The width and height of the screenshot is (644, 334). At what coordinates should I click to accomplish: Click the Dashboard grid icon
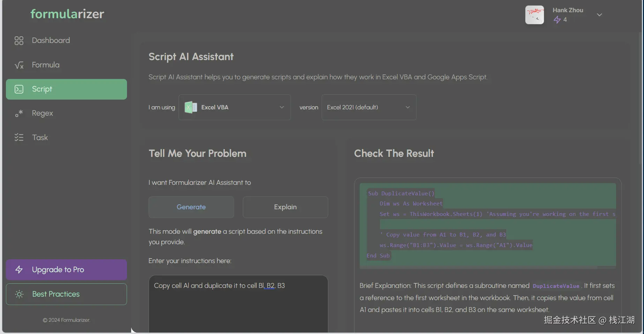pyautogui.click(x=19, y=41)
